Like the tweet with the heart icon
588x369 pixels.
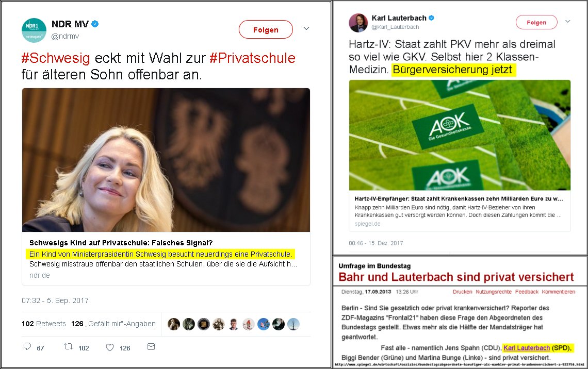110,347
